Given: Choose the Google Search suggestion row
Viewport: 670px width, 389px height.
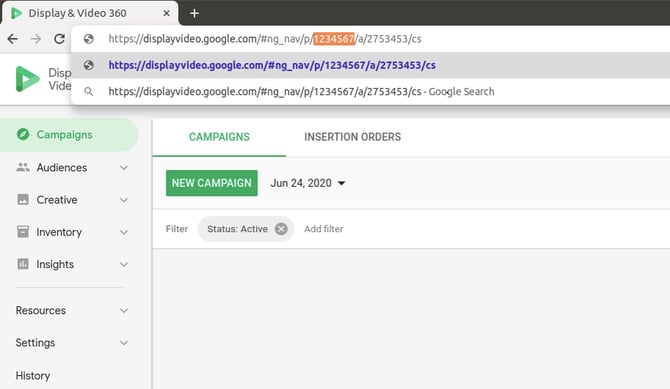Looking at the screenshot, I should pyautogui.click(x=370, y=91).
